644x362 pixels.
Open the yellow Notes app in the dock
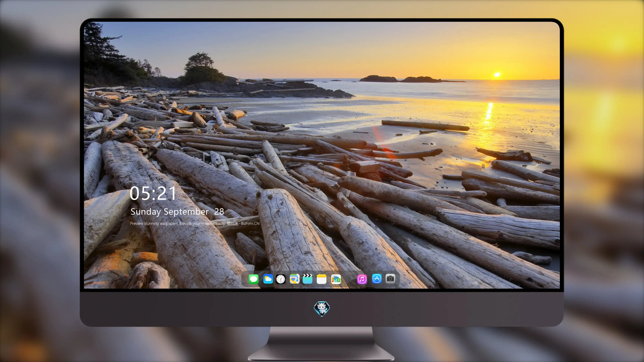tap(321, 279)
